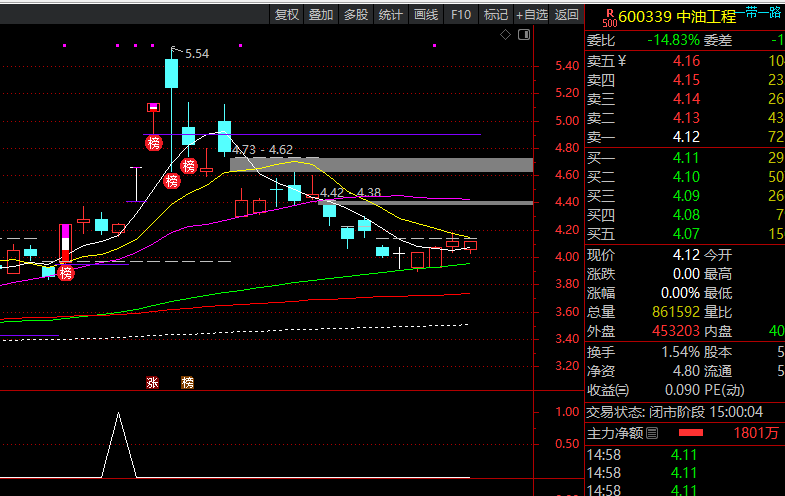Select the 买三 4.09 price
Viewport: 785px width, 496px height.
click(686, 196)
